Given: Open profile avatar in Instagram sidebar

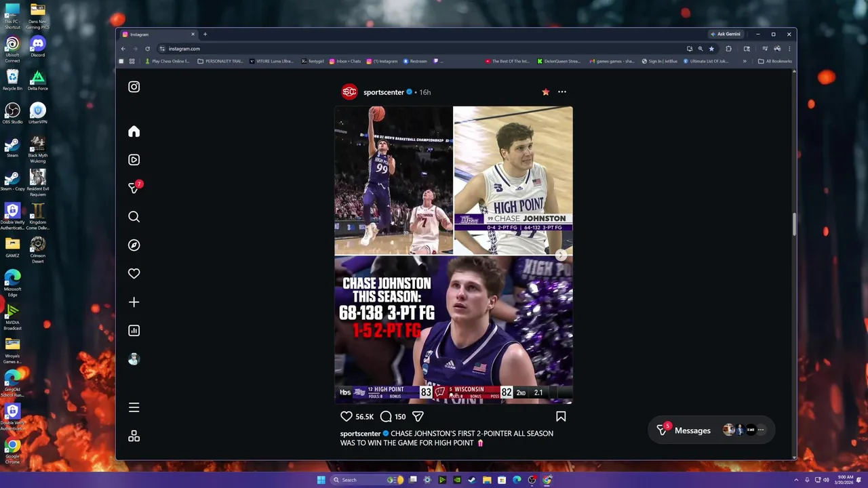Looking at the screenshot, I should click(134, 359).
